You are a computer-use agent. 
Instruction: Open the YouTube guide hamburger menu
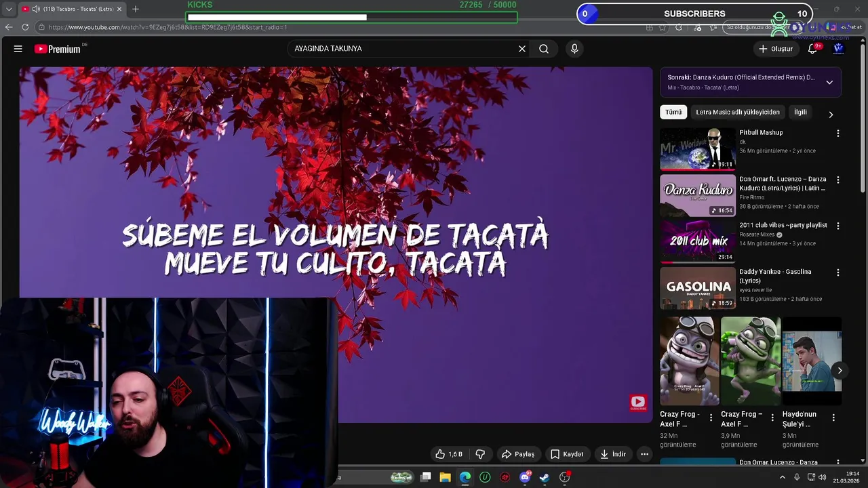tap(18, 49)
